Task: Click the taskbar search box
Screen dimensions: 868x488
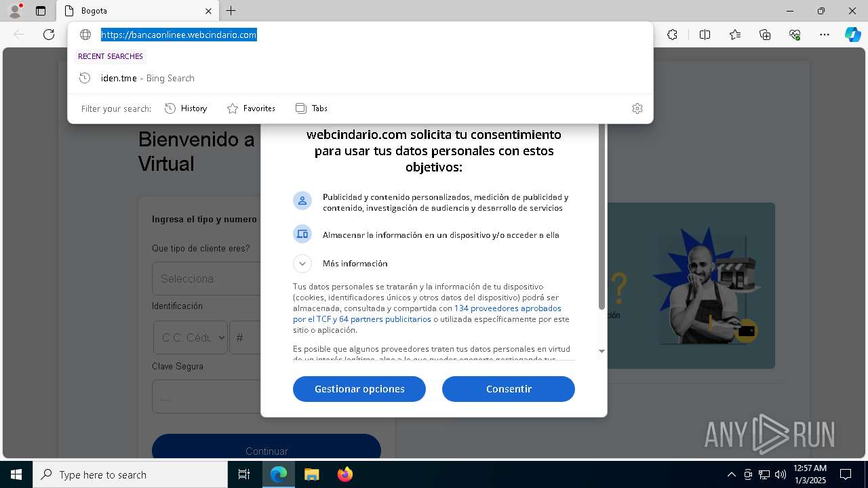Action: [130, 474]
